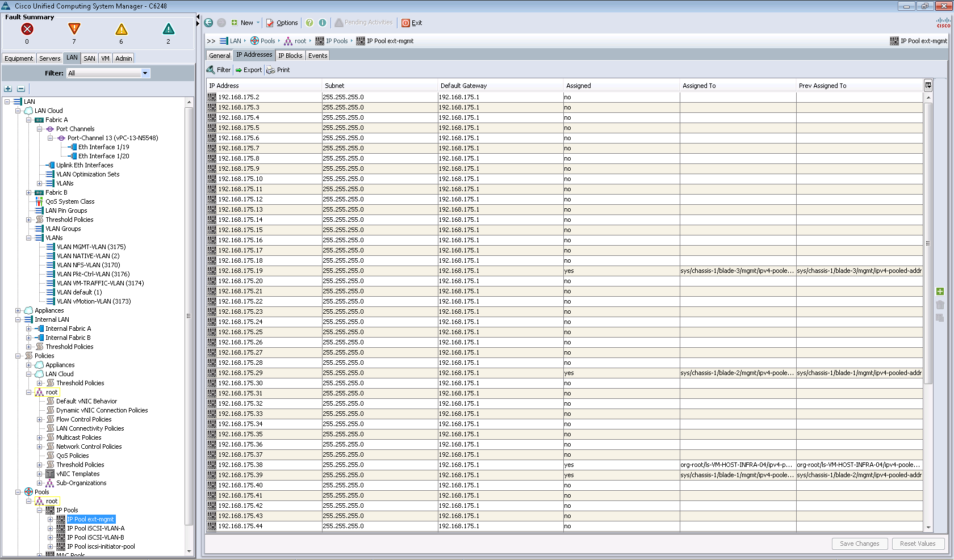Expand the vNIC Templates node
The image size is (954, 560).
click(x=39, y=474)
